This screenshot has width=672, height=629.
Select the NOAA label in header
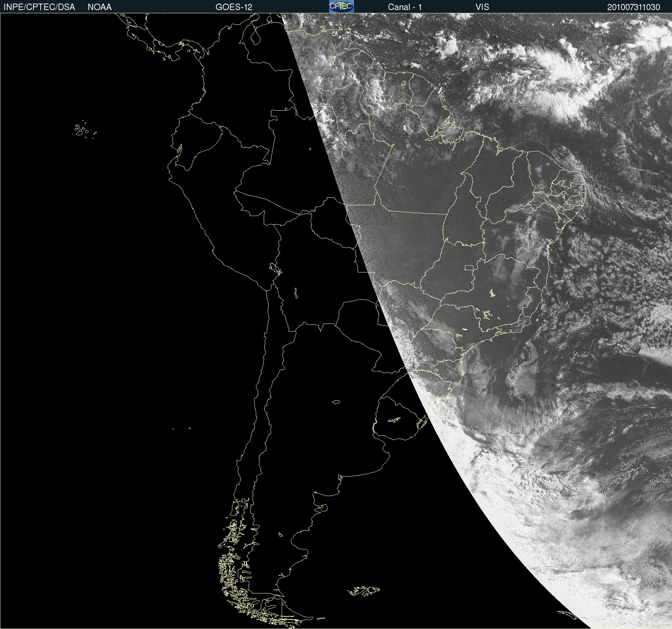click(x=100, y=7)
